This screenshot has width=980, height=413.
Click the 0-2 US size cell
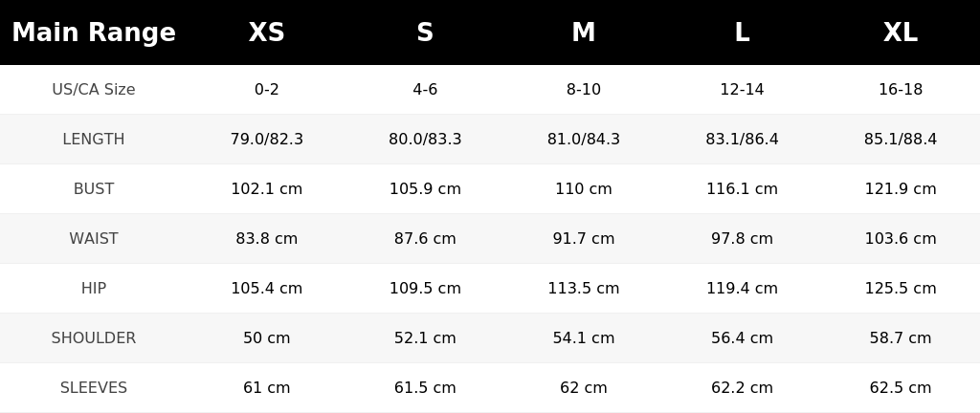266,89
